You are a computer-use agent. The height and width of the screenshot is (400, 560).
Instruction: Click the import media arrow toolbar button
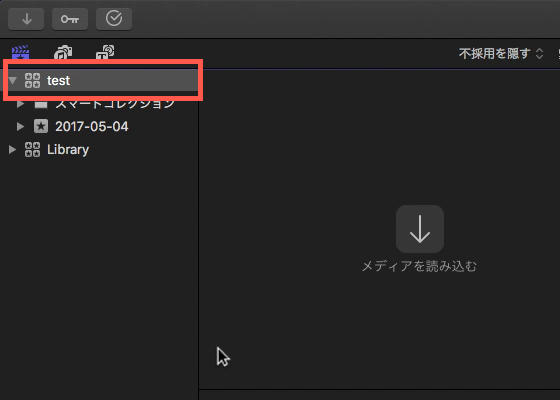26,19
